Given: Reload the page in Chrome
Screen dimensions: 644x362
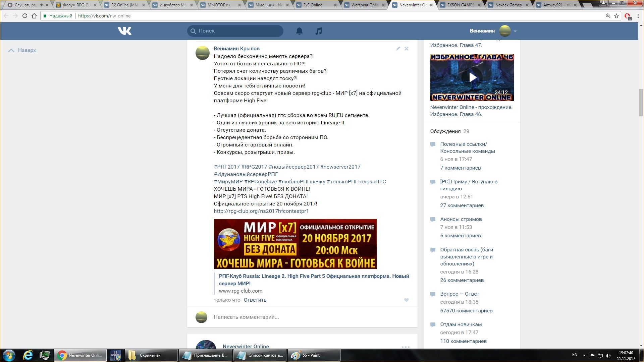Looking at the screenshot, I should (x=25, y=16).
